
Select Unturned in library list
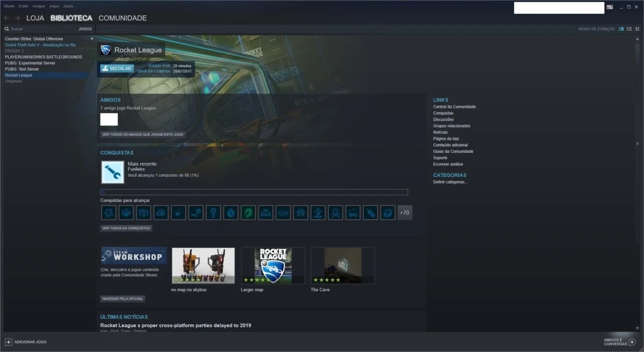pyautogui.click(x=13, y=81)
